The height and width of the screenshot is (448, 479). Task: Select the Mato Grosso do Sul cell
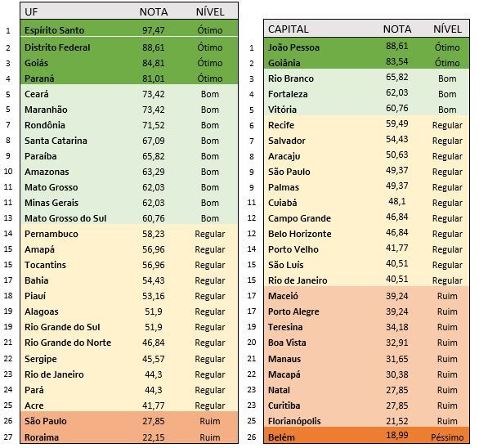tap(65, 218)
